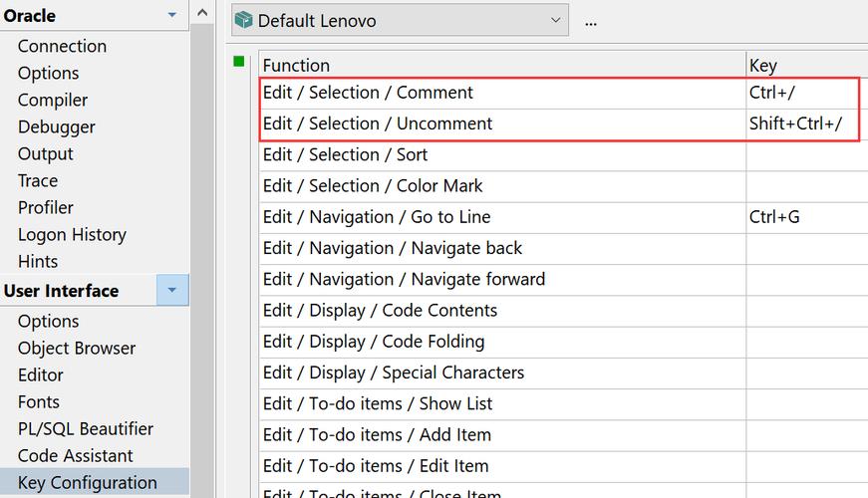Collapse the Oracle section arrow
This screenshot has height=498, width=868.
tap(171, 15)
